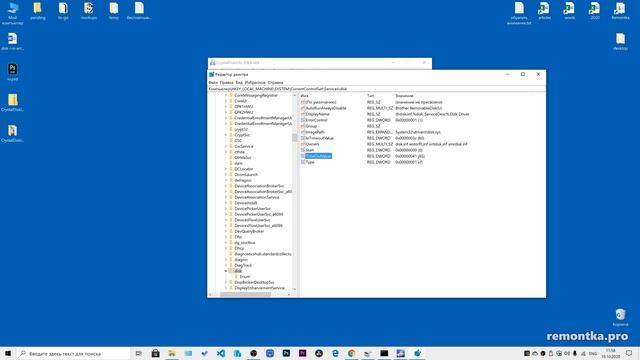
Task: Collapse the disk key in the tree
Action: [x=226, y=271]
